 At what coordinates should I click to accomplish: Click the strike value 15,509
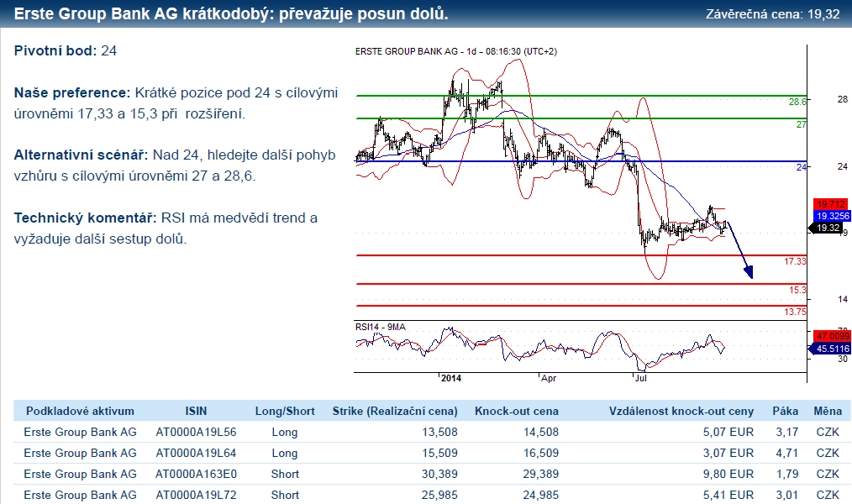tap(439, 453)
